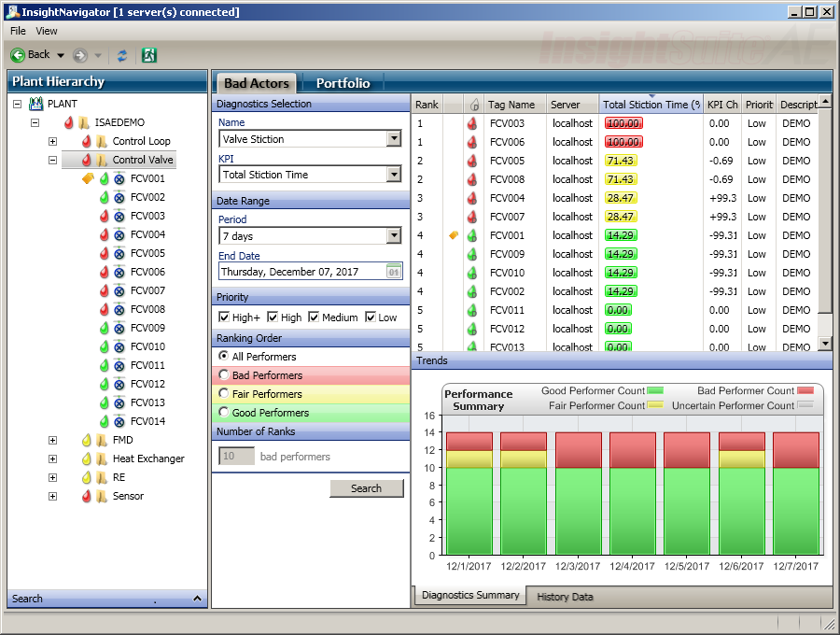
Task: Open the Period 7 days dropdown
Action: pos(394,236)
